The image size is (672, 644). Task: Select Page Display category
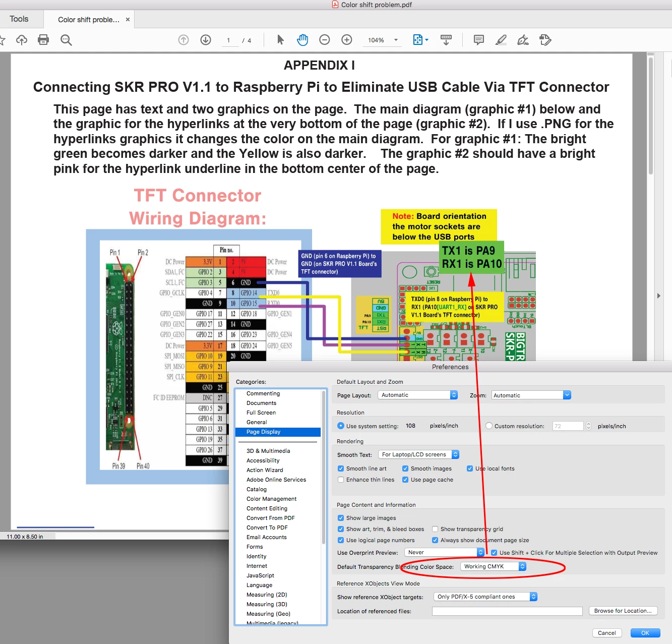pos(278,432)
